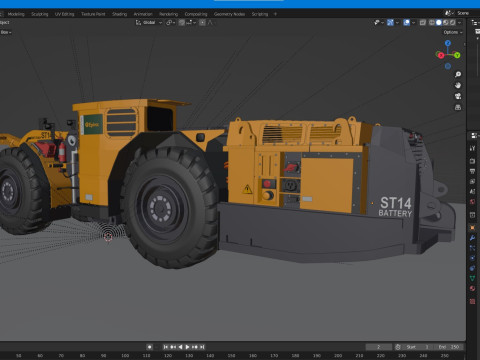Click the negative Z gizmo ball

(x=448, y=66)
